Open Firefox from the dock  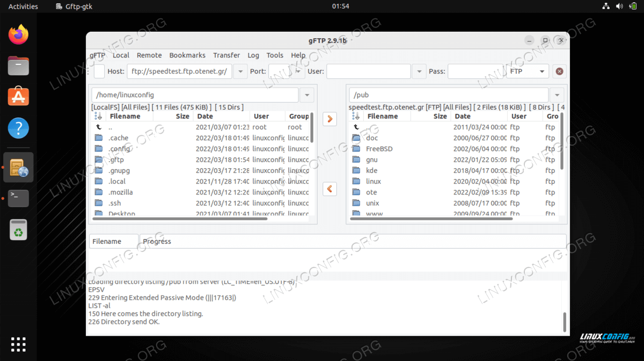[x=18, y=35]
